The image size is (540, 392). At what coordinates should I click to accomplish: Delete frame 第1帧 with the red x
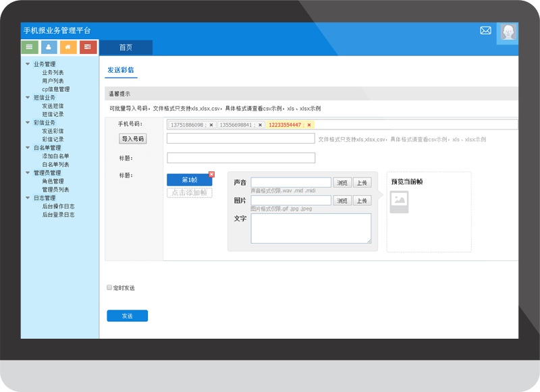click(211, 175)
